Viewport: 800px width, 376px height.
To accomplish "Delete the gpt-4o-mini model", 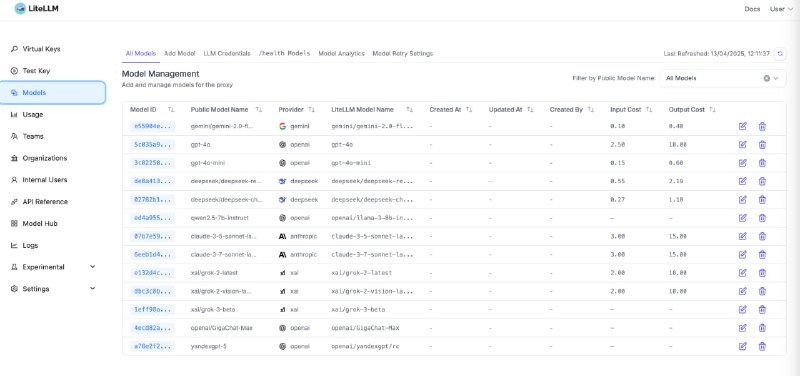I will [x=762, y=163].
